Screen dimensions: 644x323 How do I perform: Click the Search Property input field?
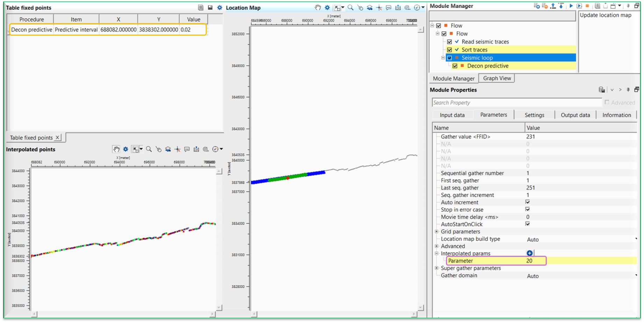click(x=516, y=103)
